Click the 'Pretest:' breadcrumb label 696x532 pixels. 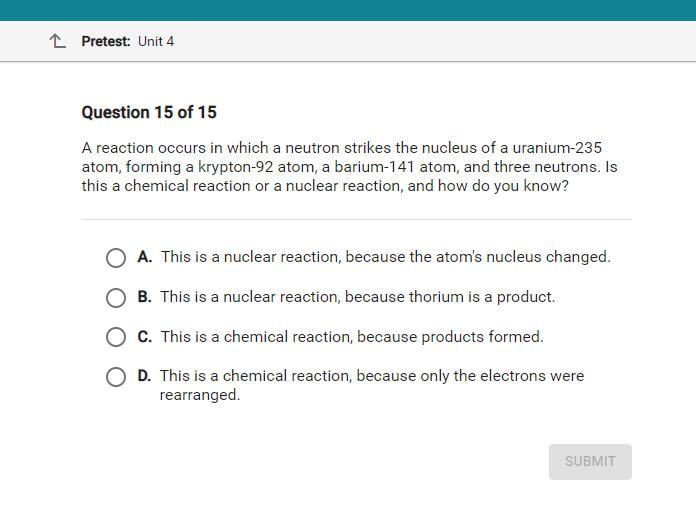click(x=106, y=41)
